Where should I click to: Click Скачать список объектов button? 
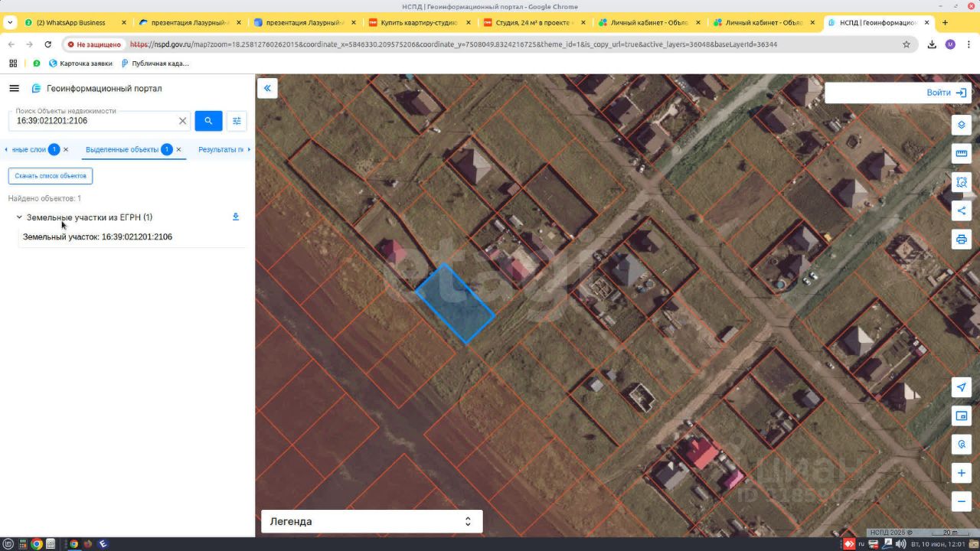(x=51, y=176)
